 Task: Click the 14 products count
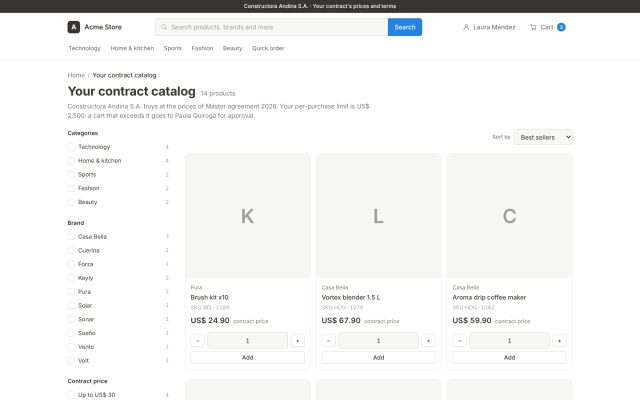[x=218, y=93]
